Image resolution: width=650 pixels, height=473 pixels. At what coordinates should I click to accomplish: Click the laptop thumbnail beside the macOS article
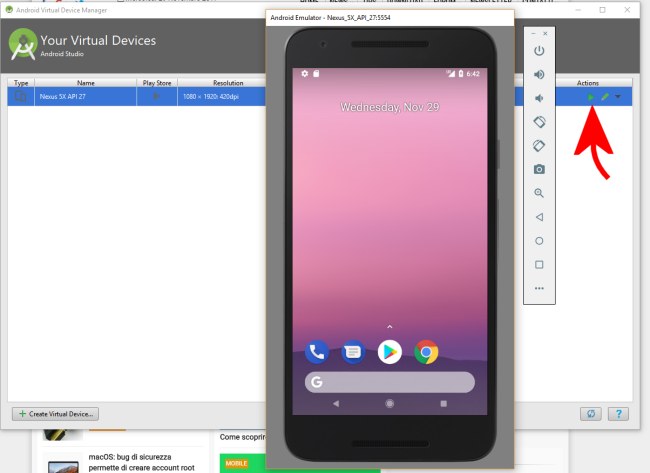pyautogui.click(x=63, y=466)
